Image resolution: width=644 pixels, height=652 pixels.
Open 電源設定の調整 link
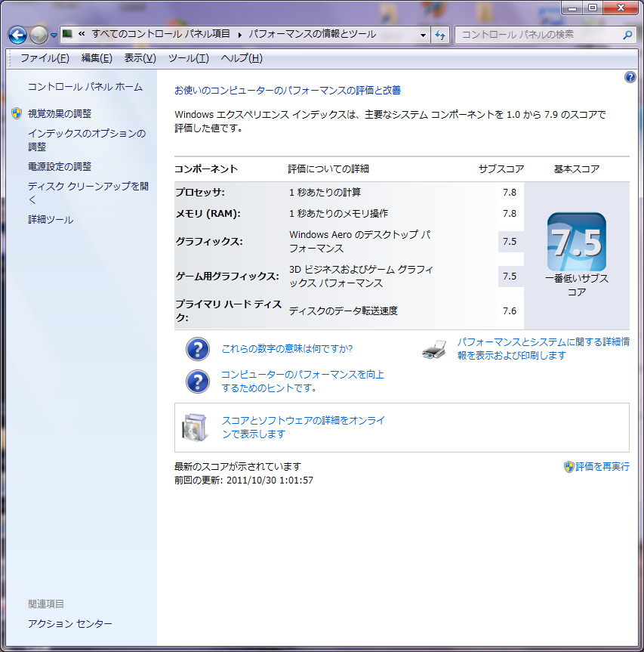(x=60, y=166)
